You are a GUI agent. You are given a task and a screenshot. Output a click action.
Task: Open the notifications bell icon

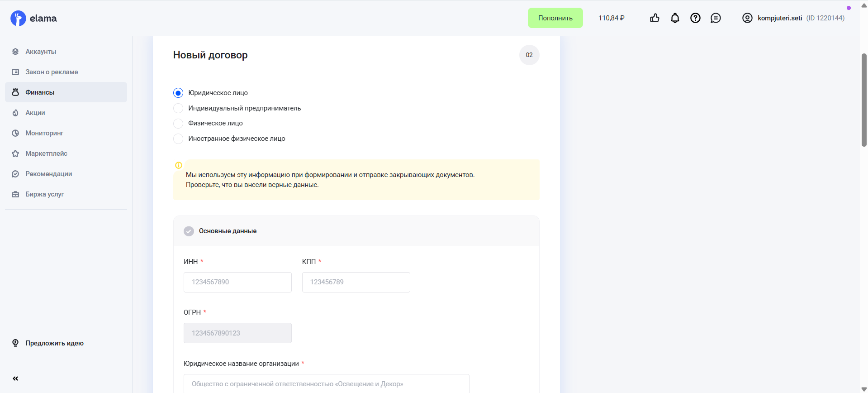tap(675, 18)
